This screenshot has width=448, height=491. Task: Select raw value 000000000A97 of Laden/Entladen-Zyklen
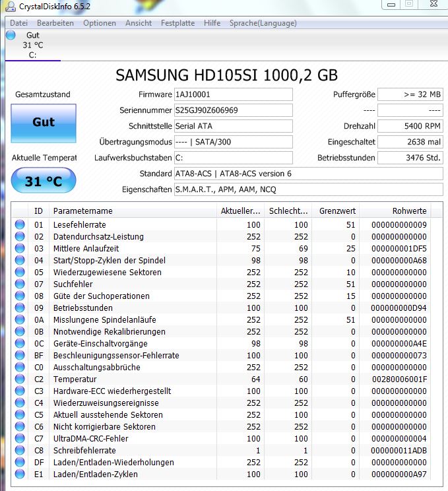(399, 474)
